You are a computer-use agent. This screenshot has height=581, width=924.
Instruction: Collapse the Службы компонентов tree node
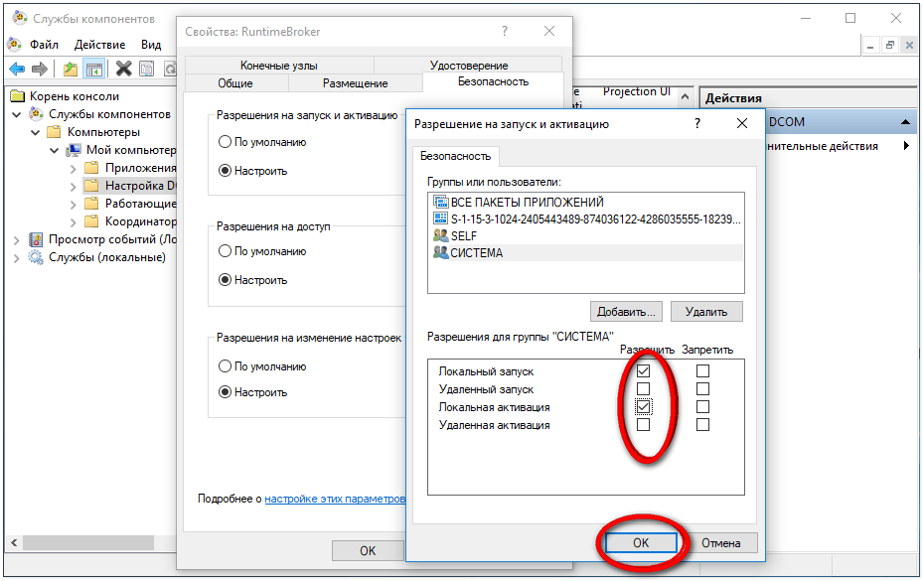click(17, 114)
